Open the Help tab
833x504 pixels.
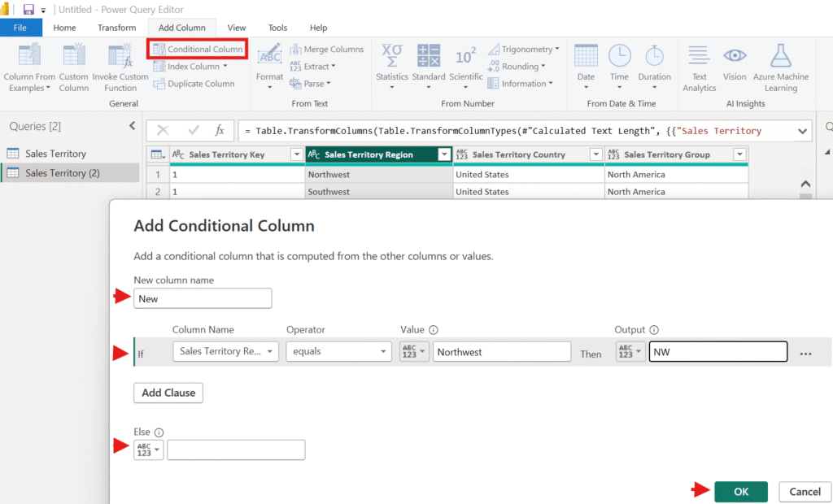click(x=318, y=28)
